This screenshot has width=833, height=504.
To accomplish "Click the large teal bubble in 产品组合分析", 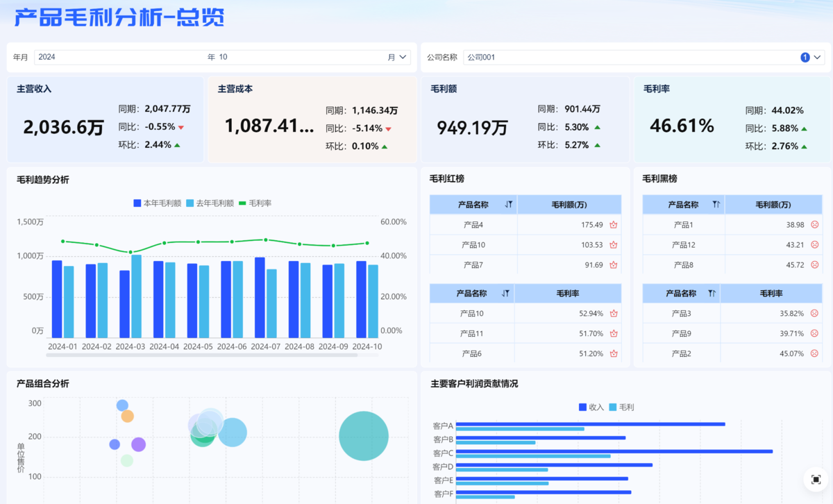I will (x=364, y=436).
